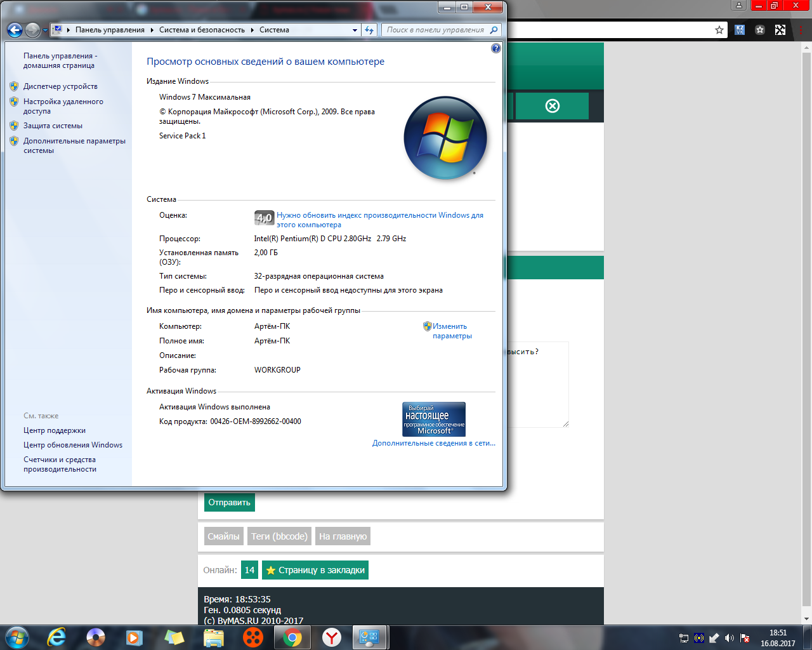Image resolution: width=812 pixels, height=650 pixels.
Task: Click the control panel search field
Action: coord(435,30)
